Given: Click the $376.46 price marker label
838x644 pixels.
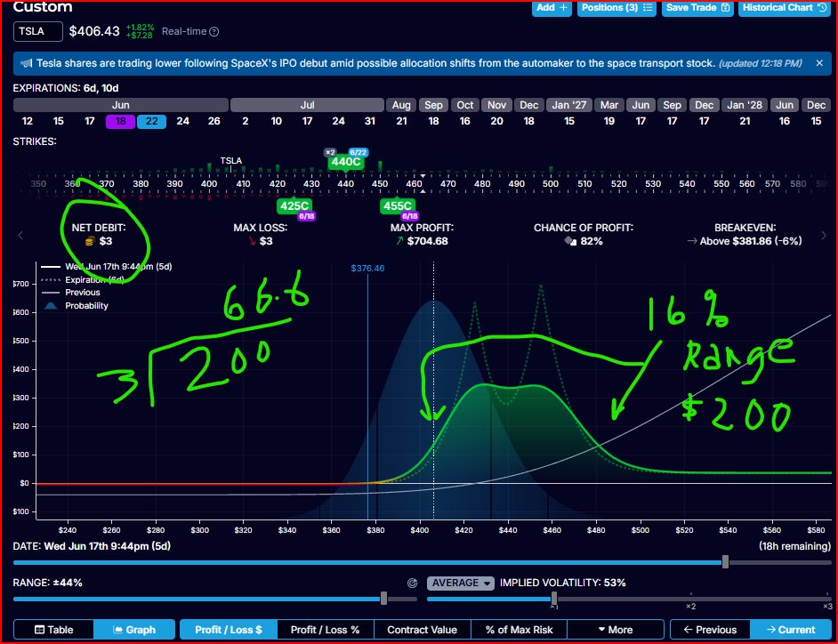Looking at the screenshot, I should click(x=367, y=269).
